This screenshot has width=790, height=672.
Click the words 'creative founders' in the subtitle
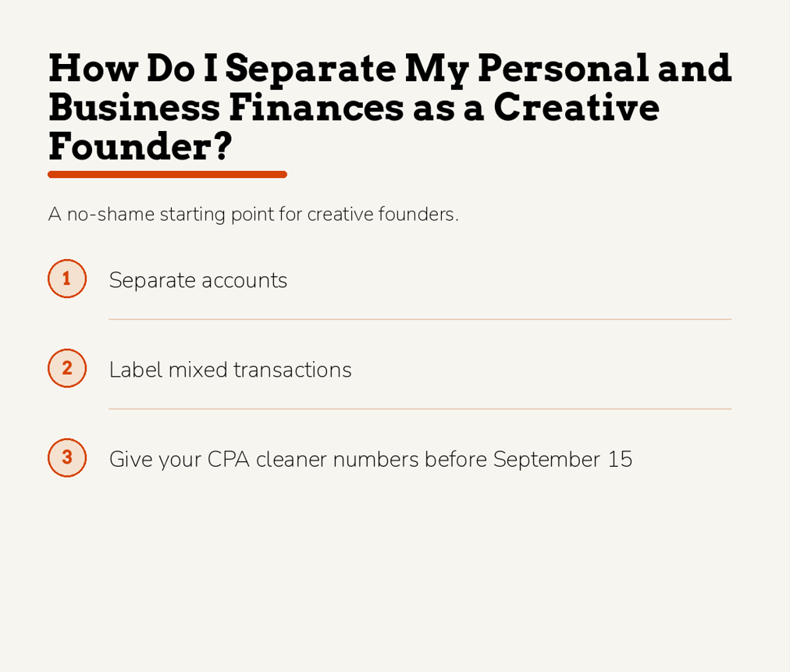[381, 214]
